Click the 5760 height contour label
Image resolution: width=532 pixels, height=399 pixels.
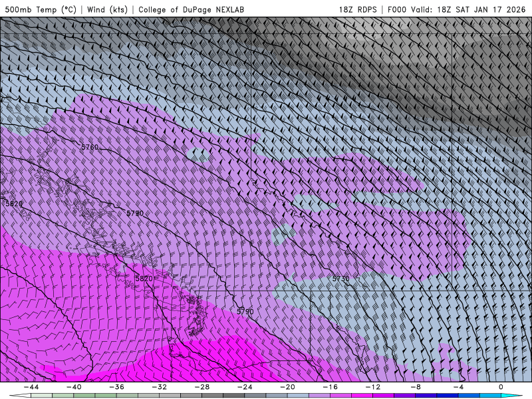90,147
